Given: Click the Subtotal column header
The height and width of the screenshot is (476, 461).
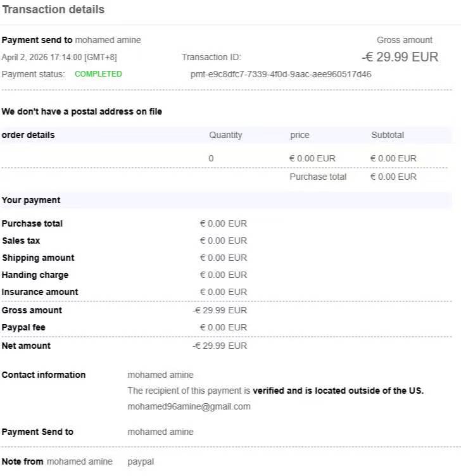Looking at the screenshot, I should tap(388, 135).
